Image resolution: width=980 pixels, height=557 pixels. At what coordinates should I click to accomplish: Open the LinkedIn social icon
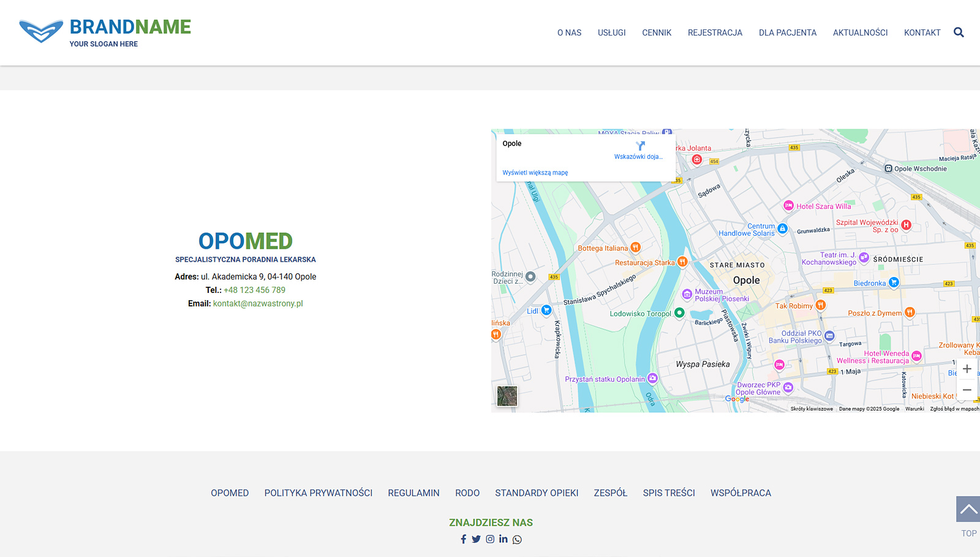[x=503, y=539]
